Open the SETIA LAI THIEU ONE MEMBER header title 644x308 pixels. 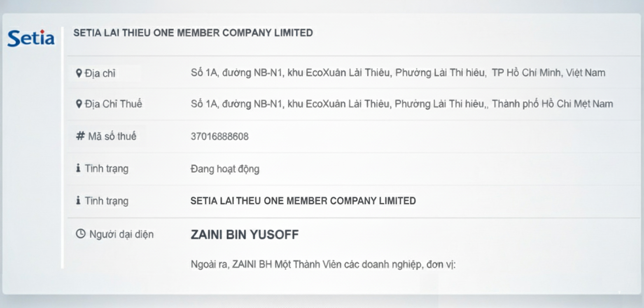tap(193, 33)
